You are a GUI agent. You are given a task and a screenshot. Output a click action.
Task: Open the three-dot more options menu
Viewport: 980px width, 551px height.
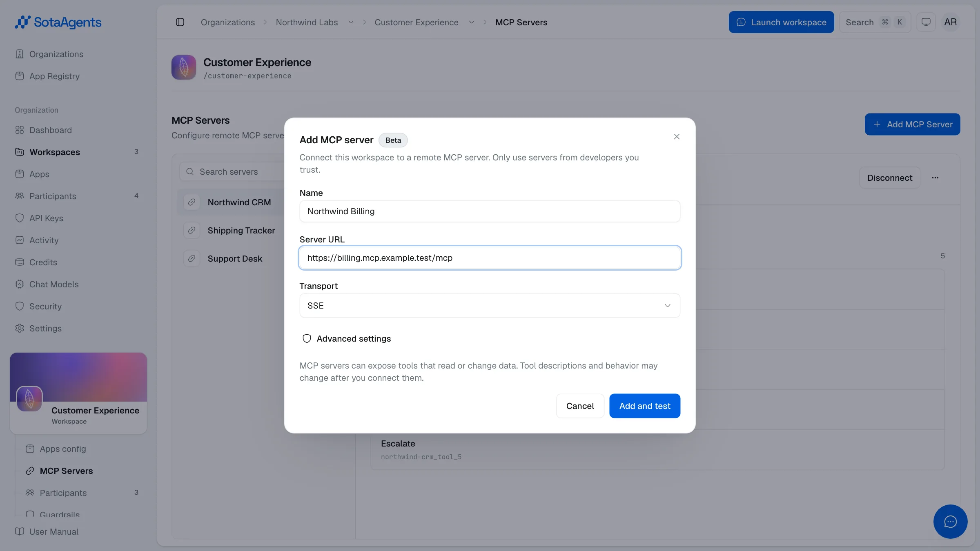[x=935, y=178]
